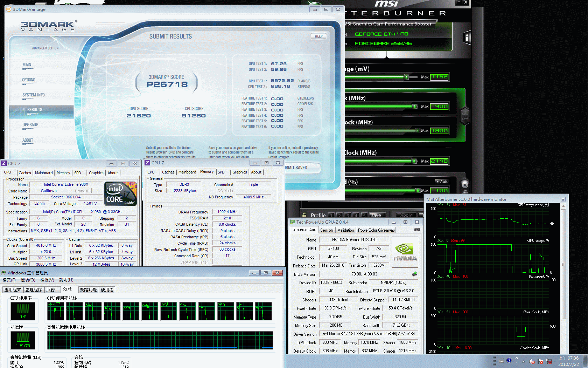The image size is (588, 368).
Task: Click the 3DMarkVantage title bar icon
Action: tap(8, 9)
